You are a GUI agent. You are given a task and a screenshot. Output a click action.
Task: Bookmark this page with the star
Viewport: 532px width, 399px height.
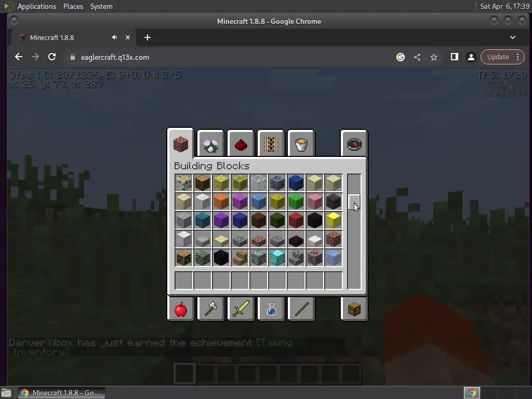click(x=434, y=57)
